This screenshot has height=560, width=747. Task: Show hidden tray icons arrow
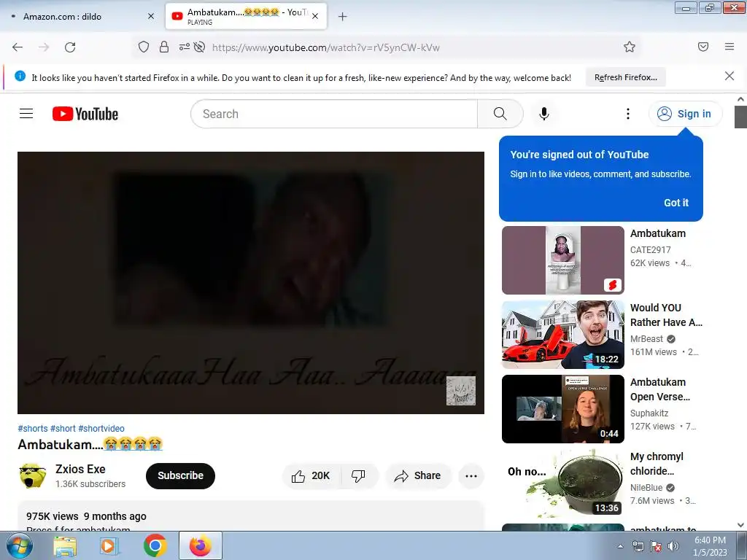click(620, 546)
